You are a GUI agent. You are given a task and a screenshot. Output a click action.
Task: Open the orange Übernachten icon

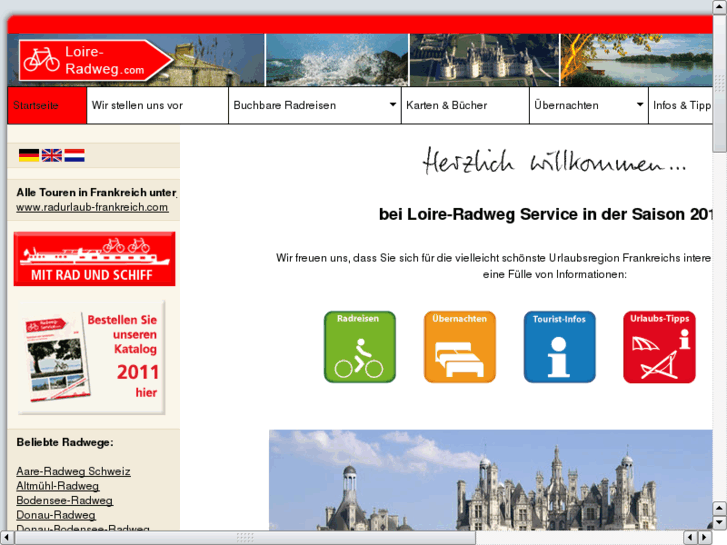459,347
